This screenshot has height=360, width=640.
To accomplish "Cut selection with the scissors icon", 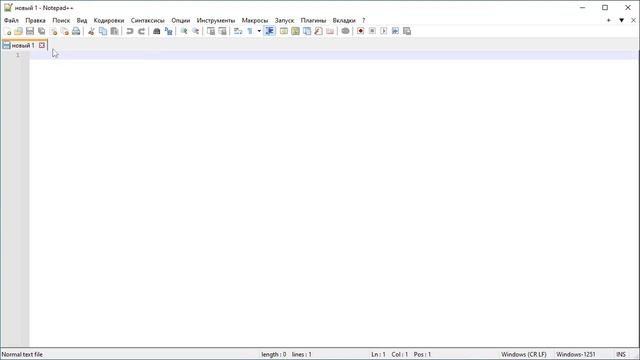I will point(91,31).
